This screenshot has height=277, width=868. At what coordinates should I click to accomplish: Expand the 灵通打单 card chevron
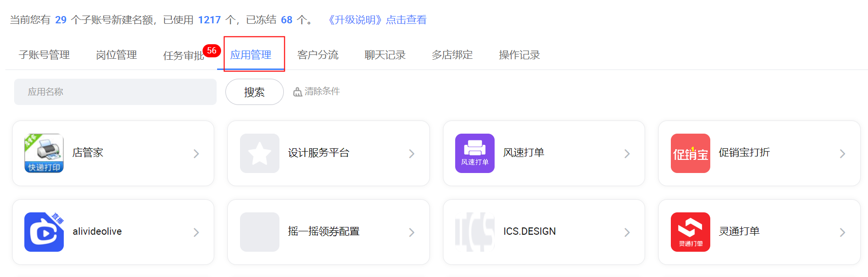[x=842, y=232]
